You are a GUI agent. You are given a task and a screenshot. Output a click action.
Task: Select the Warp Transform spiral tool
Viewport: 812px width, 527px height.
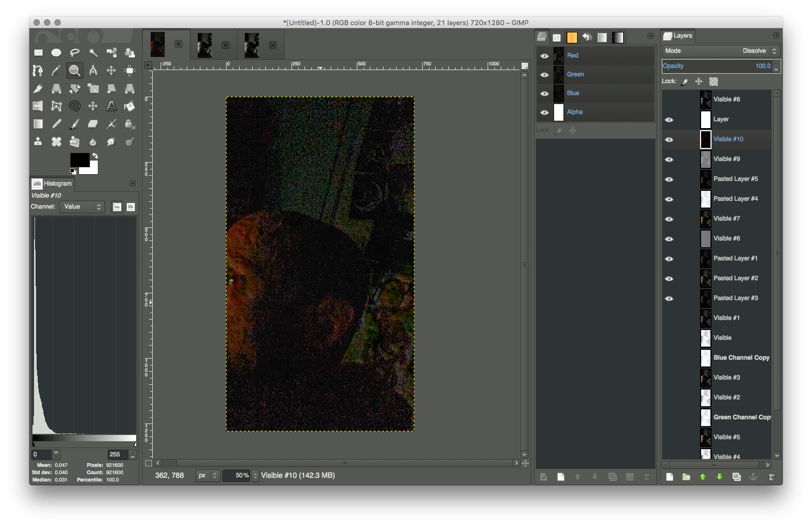coord(75,106)
